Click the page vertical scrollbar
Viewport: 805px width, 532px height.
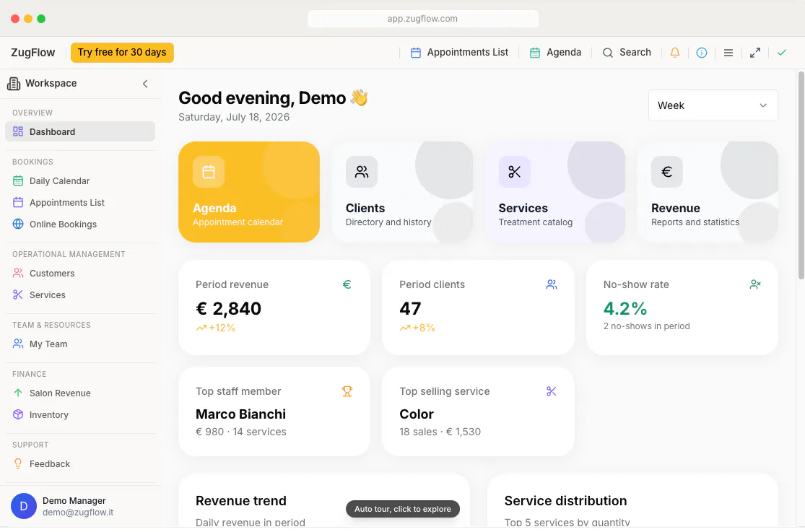[x=801, y=175]
